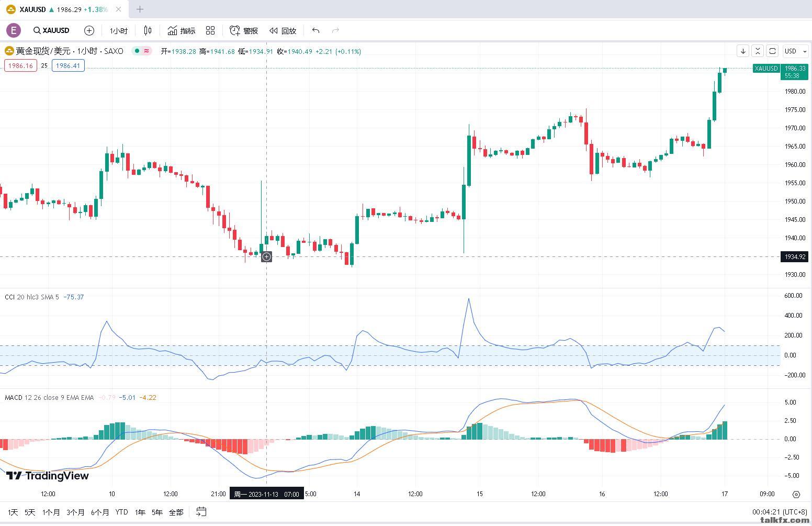This screenshot has width=812, height=526.
Task: Click the MACD 5.00 scale label
Action: [791, 402]
